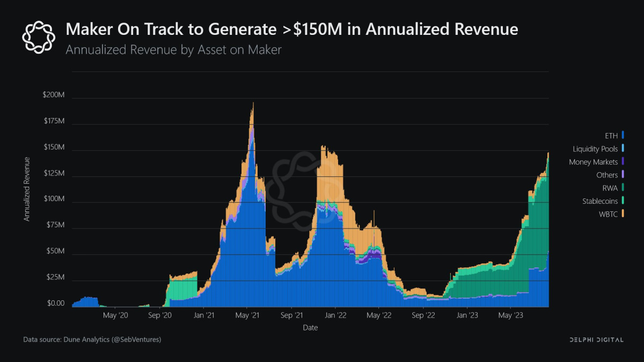
Task: Click the Dune Analytics data source text
Action: tap(92, 339)
